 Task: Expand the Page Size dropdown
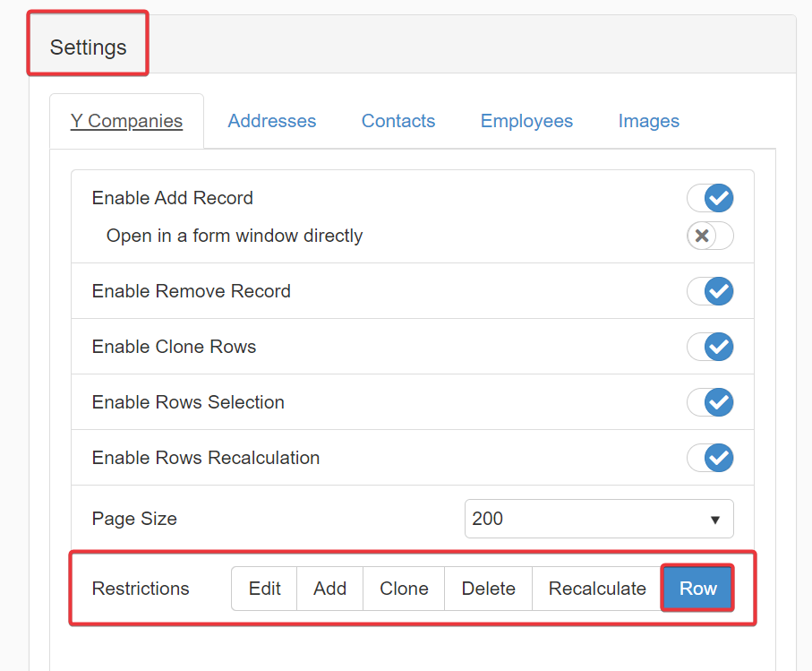(598, 519)
